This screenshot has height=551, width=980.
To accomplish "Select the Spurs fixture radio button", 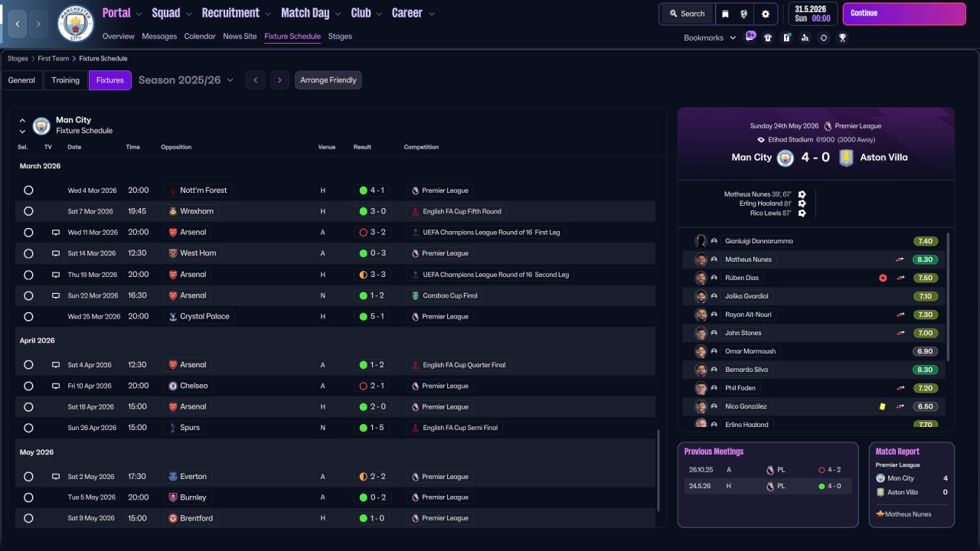I will point(28,428).
